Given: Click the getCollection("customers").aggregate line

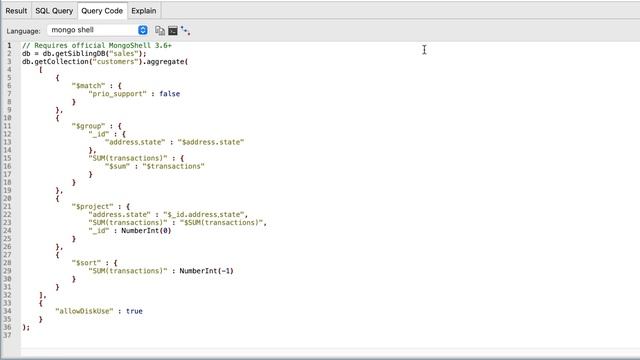Looking at the screenshot, I should click(105, 62).
